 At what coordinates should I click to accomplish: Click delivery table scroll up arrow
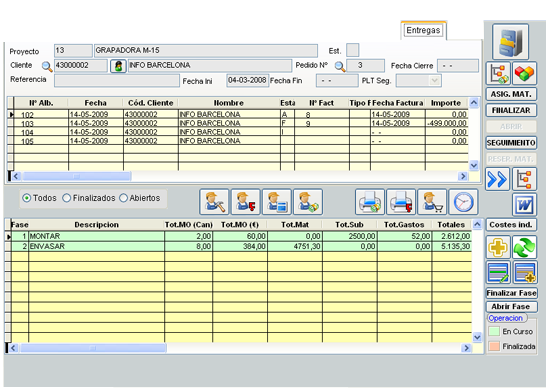click(x=474, y=103)
